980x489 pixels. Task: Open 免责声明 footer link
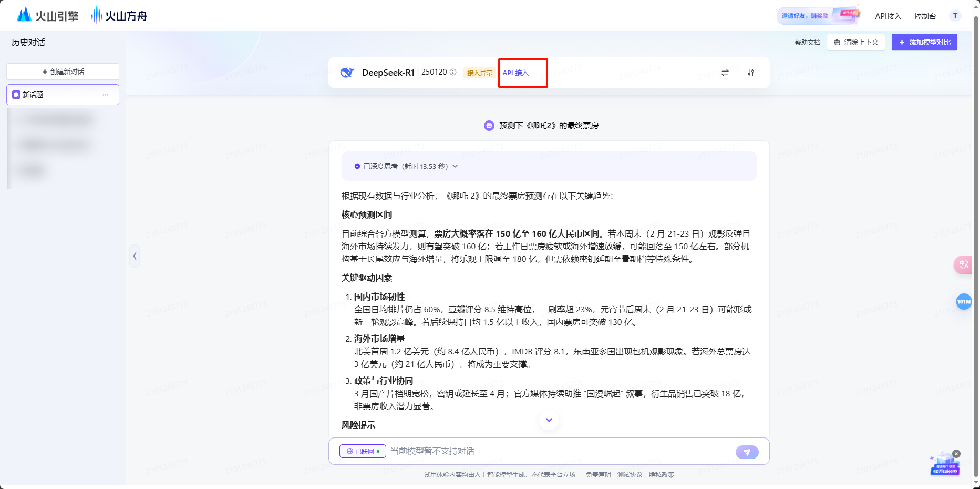point(598,475)
